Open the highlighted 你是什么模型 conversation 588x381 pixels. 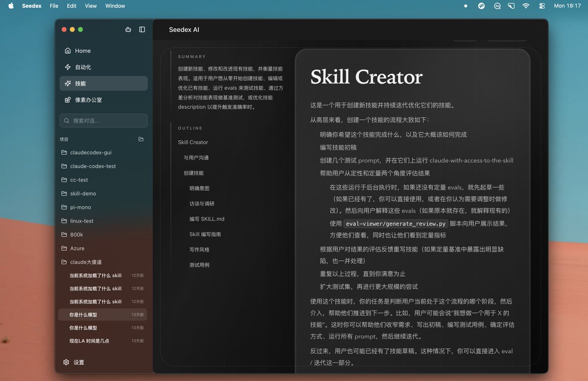(x=102, y=314)
